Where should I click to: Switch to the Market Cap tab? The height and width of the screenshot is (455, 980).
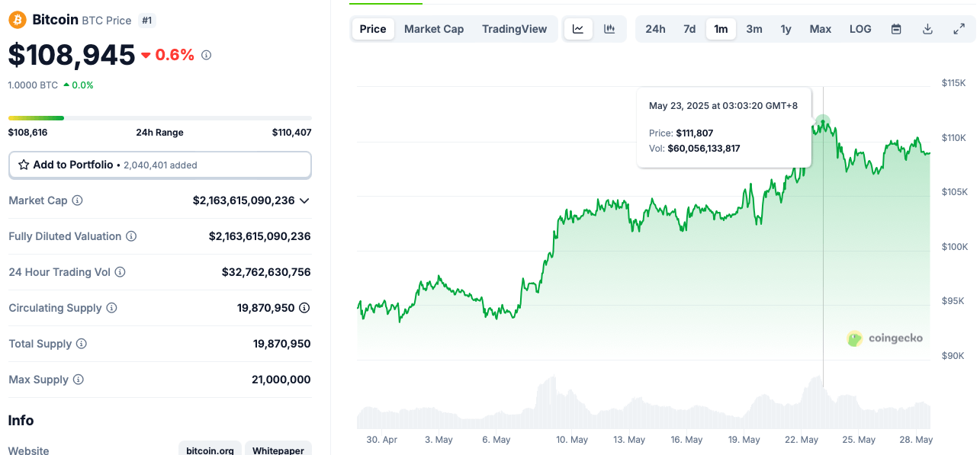pyautogui.click(x=433, y=28)
